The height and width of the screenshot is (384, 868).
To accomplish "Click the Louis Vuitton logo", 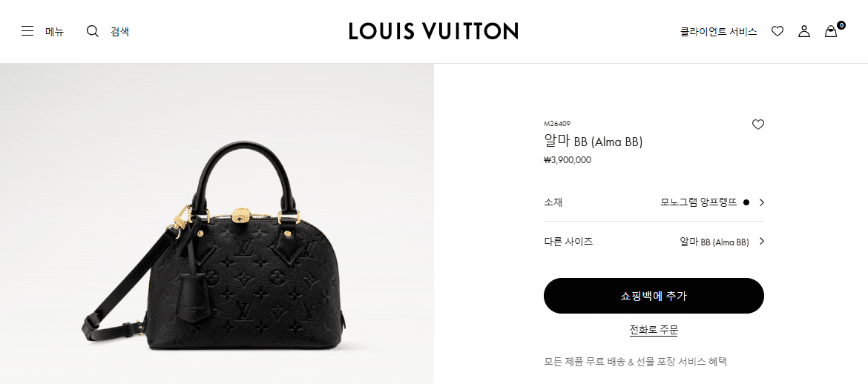I will (x=433, y=31).
